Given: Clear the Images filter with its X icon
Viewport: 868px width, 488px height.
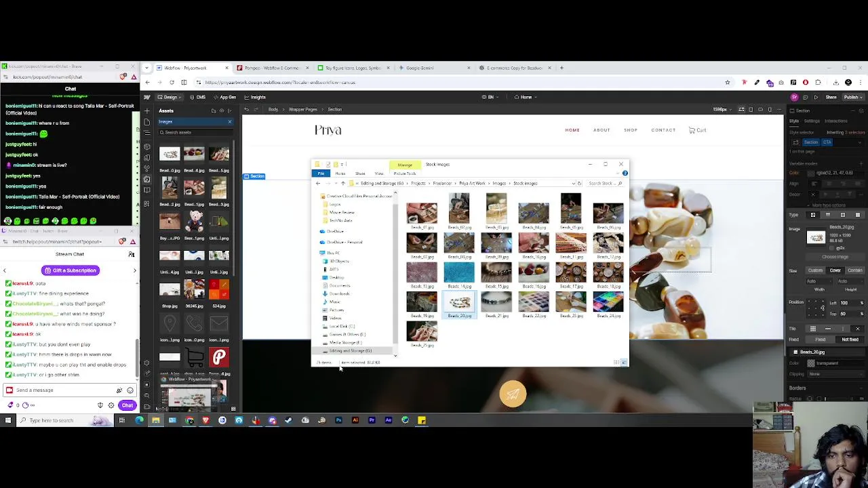Looking at the screenshot, I should tap(229, 122).
